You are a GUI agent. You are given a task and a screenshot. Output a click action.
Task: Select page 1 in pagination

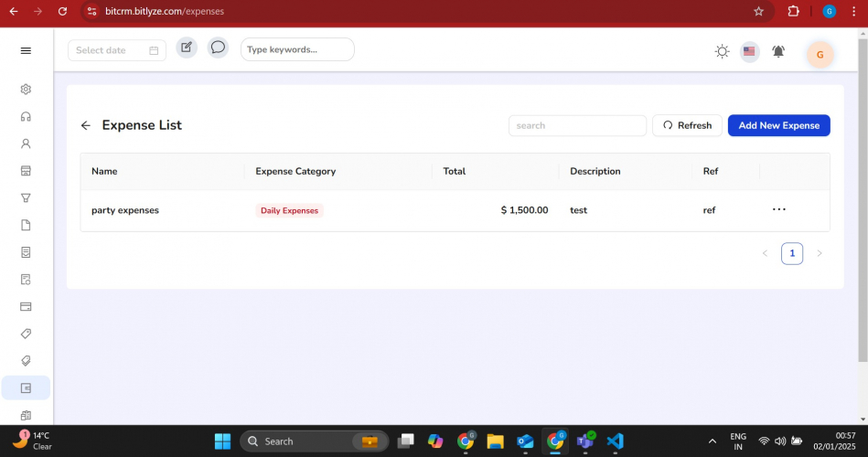792,253
